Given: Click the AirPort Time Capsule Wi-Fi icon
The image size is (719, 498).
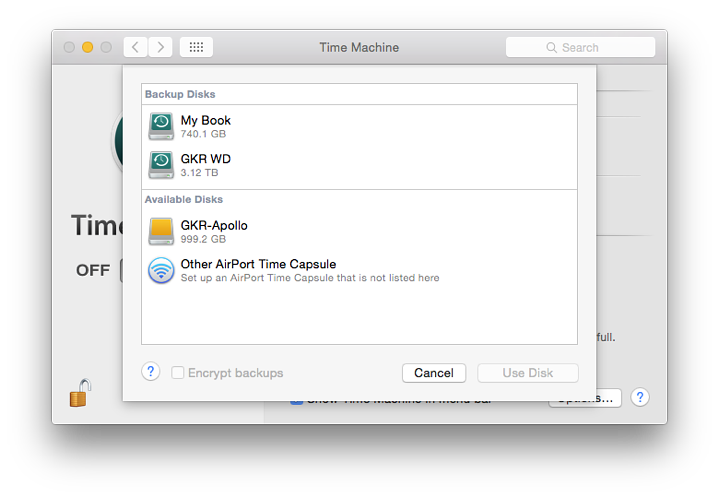Looking at the screenshot, I should [161, 270].
